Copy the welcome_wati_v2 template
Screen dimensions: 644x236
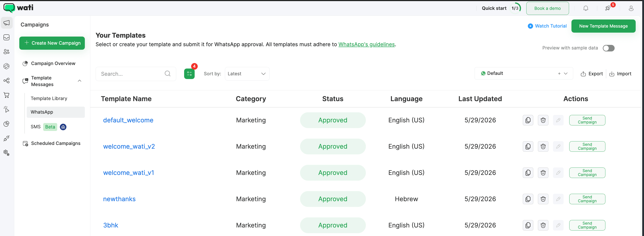(528, 146)
